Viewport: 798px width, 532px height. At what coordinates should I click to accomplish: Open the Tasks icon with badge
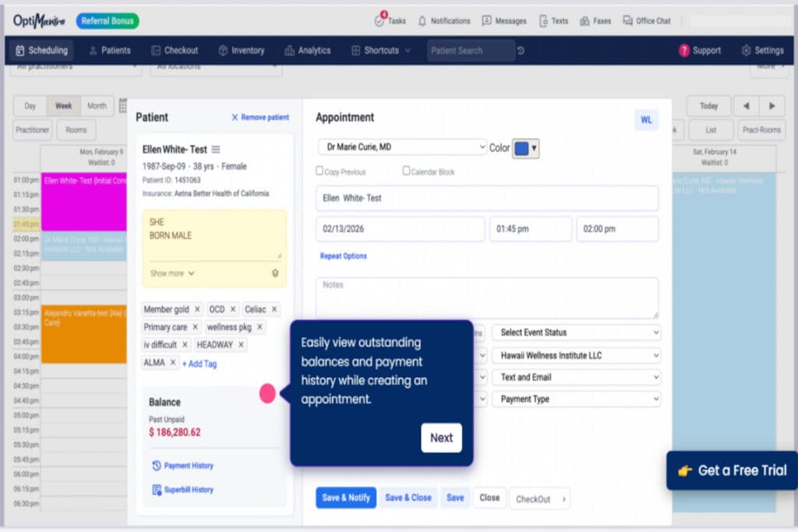[x=380, y=21]
